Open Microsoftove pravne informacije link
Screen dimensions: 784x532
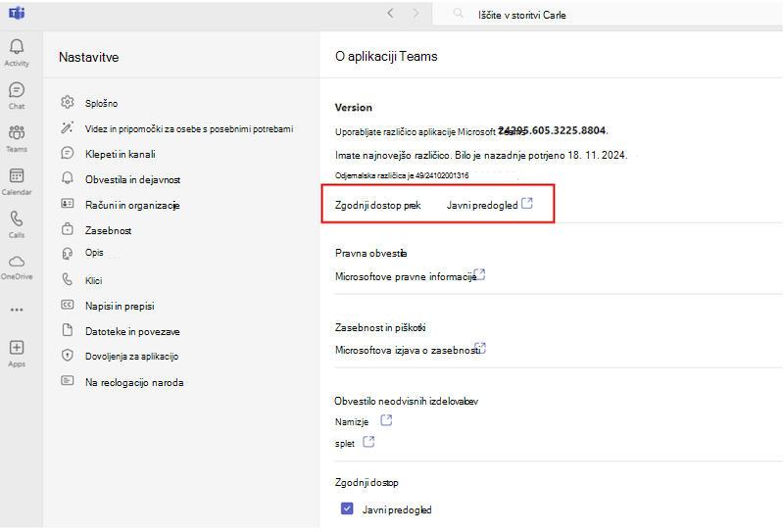(x=406, y=276)
